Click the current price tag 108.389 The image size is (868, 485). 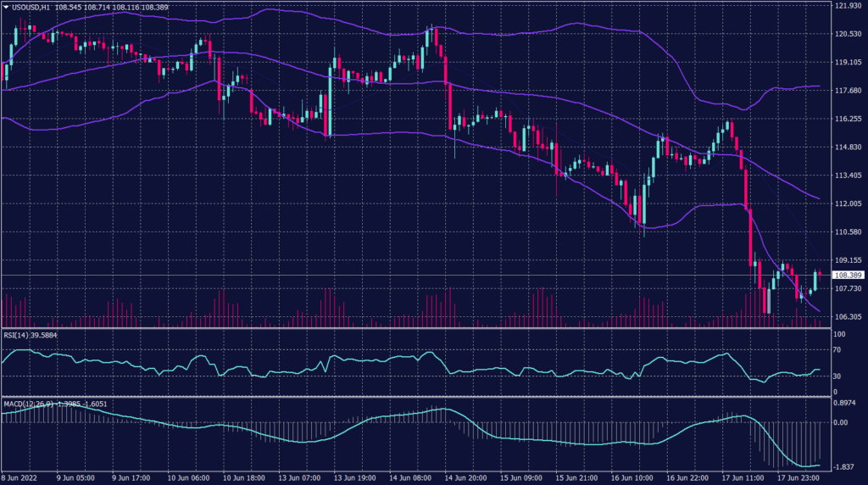pyautogui.click(x=848, y=276)
